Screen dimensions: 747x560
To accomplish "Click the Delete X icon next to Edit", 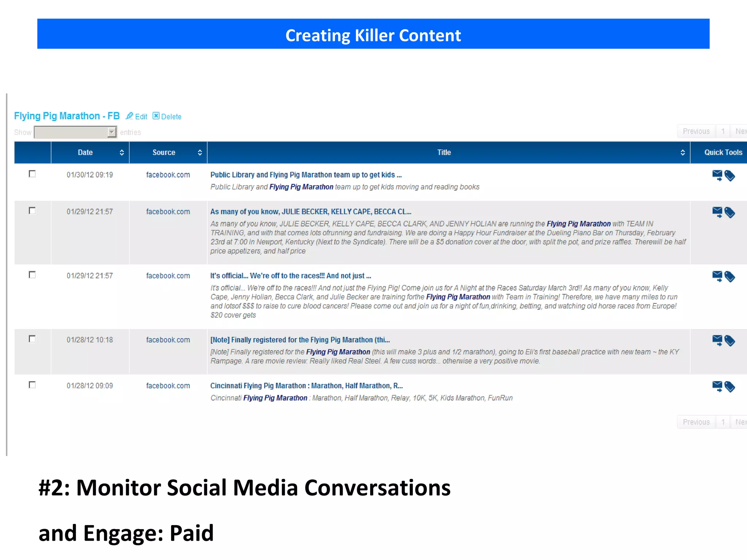I will coord(156,116).
